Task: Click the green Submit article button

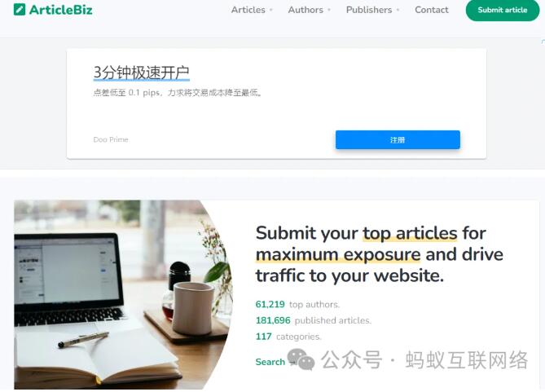Action: coord(503,10)
